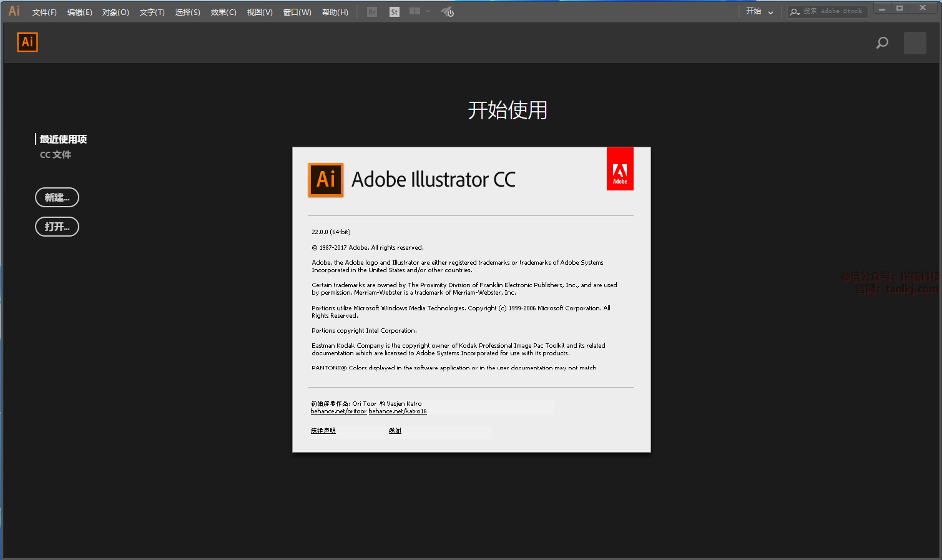Click the arrange documents layout icon

coord(415,11)
